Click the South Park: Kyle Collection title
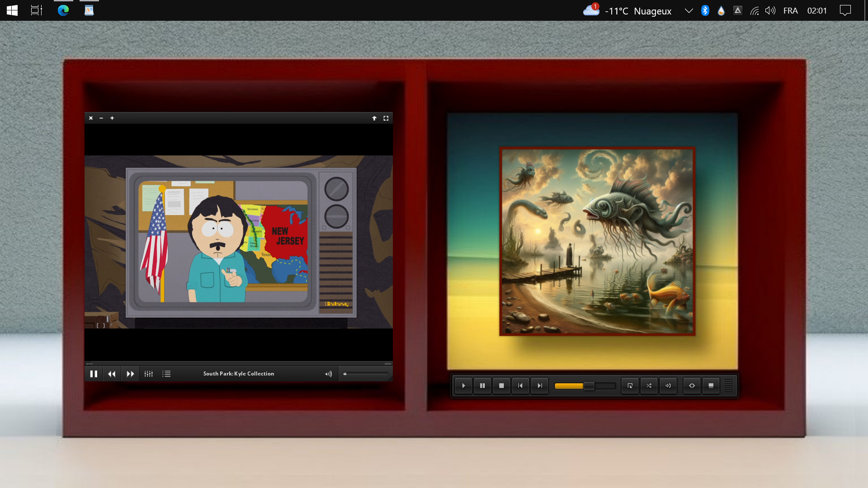Viewport: 868px width, 488px height. (239, 374)
